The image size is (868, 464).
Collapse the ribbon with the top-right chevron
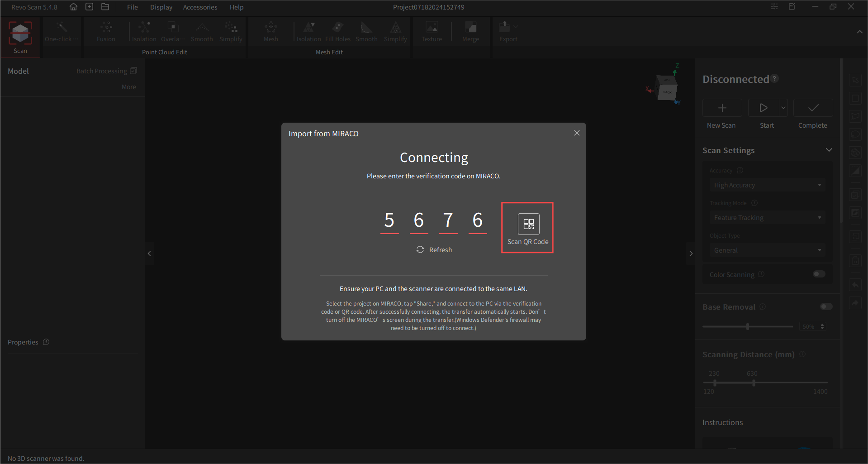[859, 32]
